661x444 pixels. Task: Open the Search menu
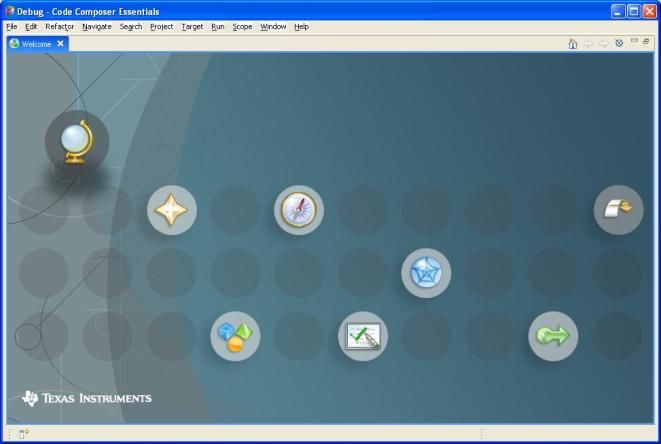coord(131,27)
